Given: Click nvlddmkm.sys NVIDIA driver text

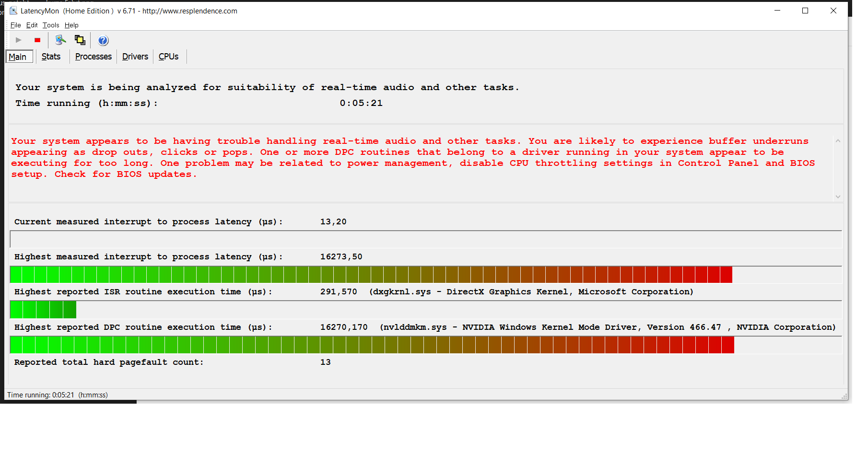Looking at the screenshot, I should [608, 327].
